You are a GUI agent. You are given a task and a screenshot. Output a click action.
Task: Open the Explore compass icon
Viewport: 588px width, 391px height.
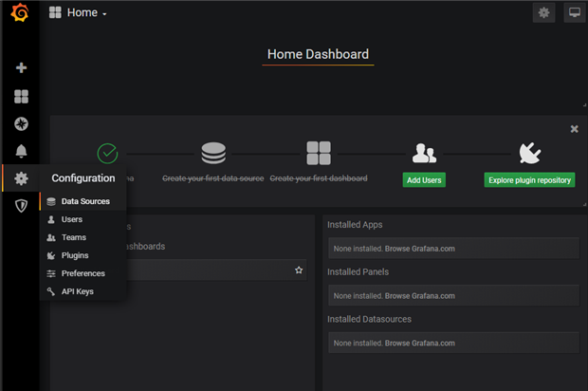click(22, 123)
